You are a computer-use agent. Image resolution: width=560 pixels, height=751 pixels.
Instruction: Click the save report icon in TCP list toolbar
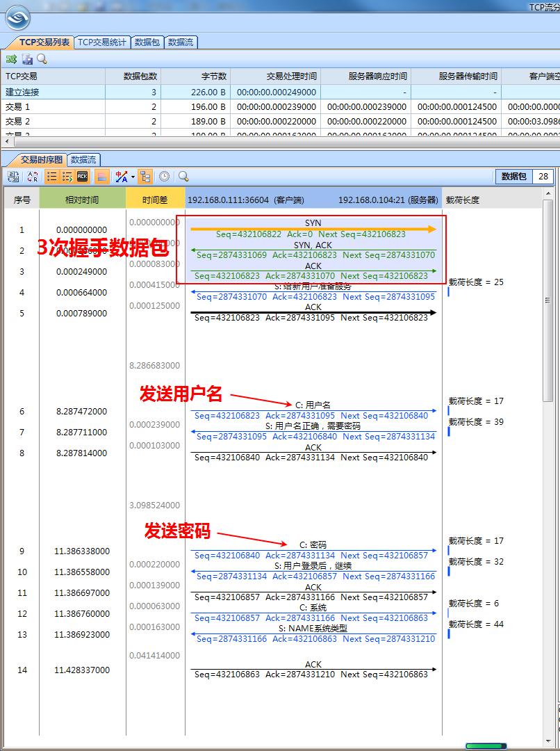coord(27,59)
